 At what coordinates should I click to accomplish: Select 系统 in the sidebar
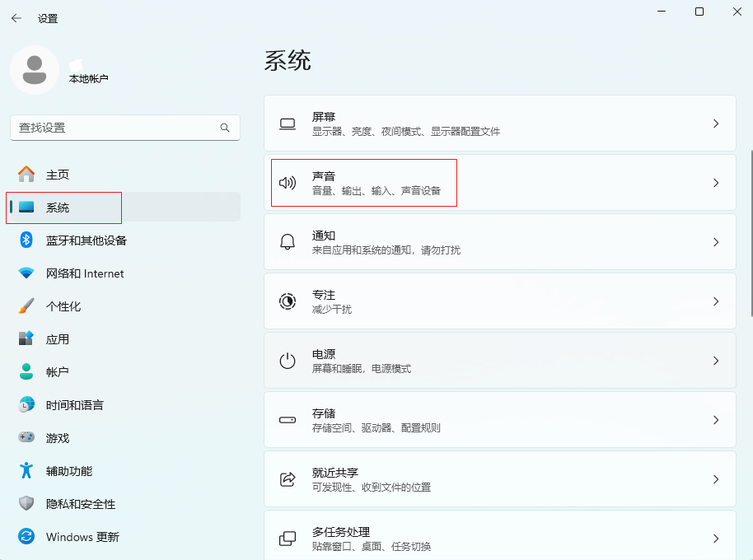click(x=125, y=207)
